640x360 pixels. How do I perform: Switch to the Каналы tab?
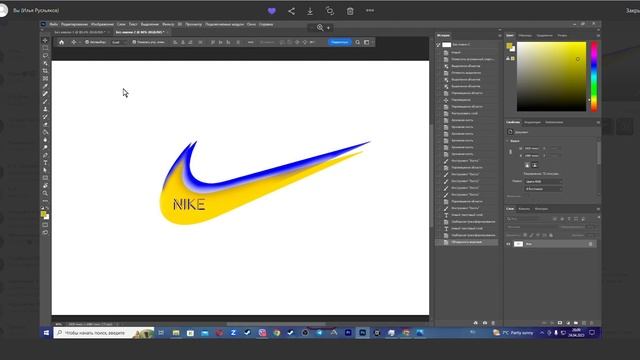click(x=524, y=209)
